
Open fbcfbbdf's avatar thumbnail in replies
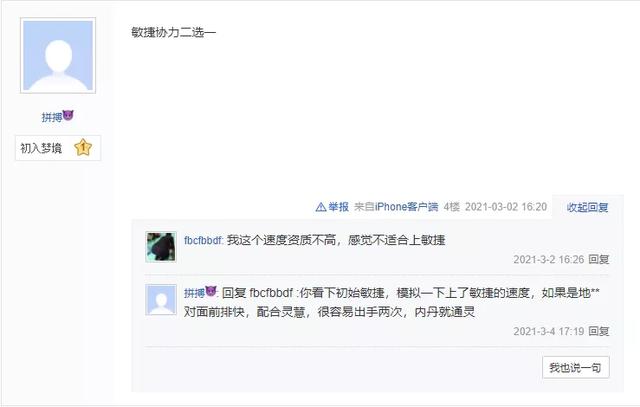coord(161,247)
